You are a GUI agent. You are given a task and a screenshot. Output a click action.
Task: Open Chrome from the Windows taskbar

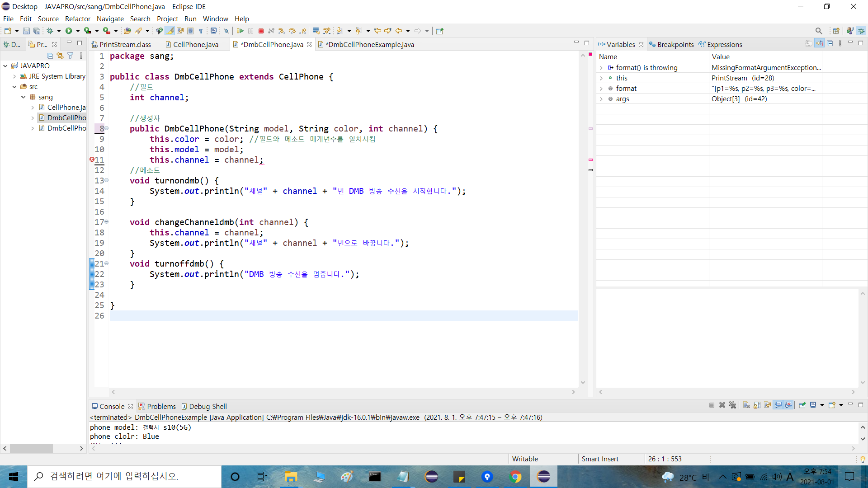point(515,477)
